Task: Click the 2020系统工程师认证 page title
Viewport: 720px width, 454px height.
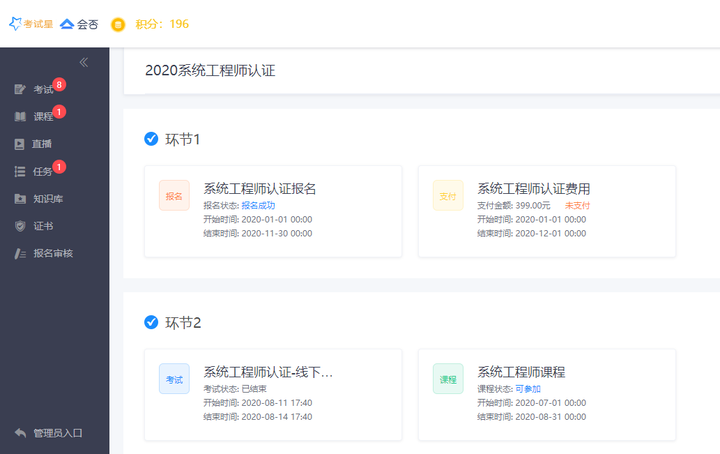Action: pos(210,71)
